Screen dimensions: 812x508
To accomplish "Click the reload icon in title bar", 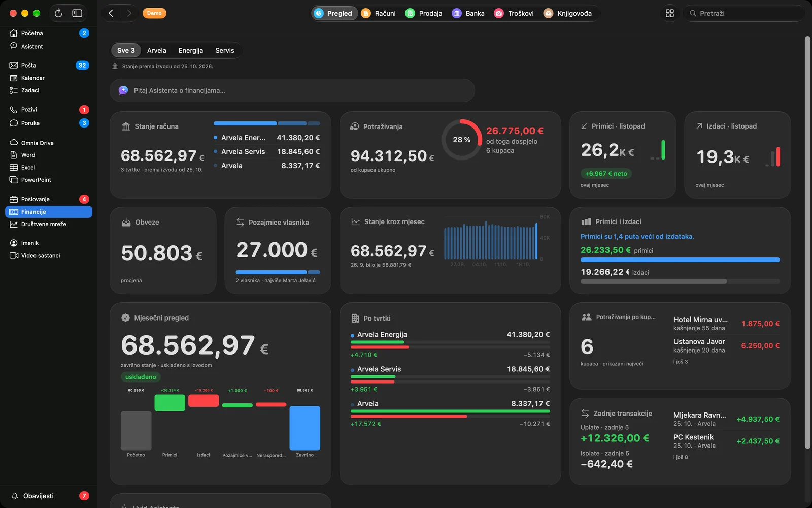I will click(58, 13).
